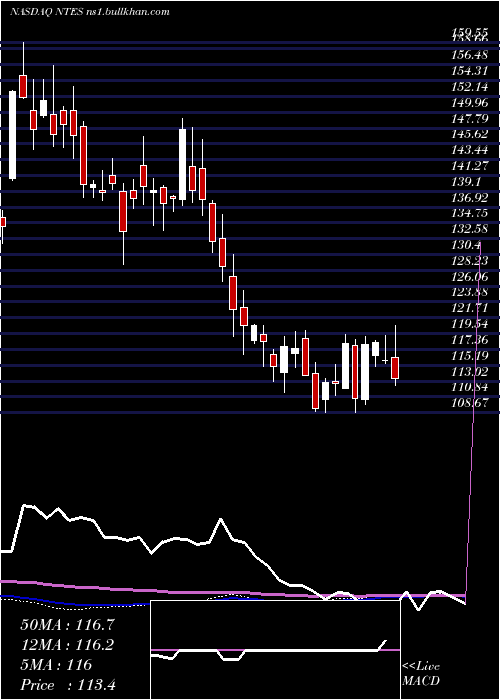Click the 5MA : 116 readout
The width and height of the screenshot is (500, 700).
coord(56,665)
